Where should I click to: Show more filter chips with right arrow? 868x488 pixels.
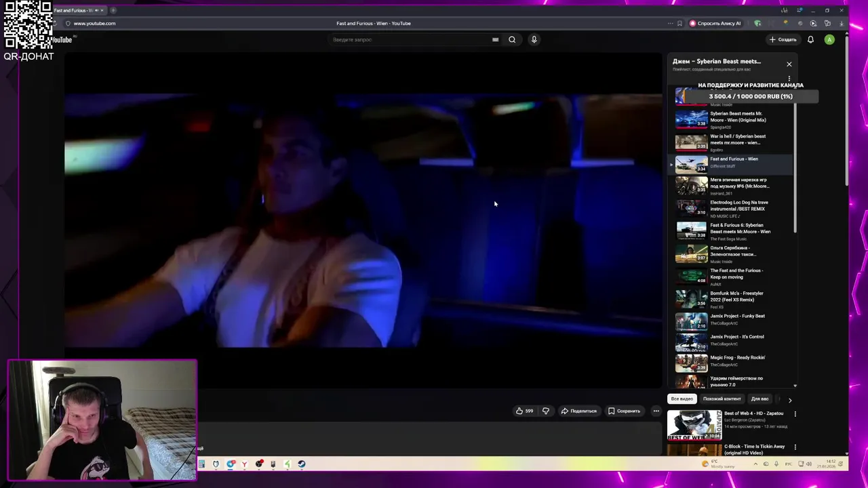click(789, 400)
